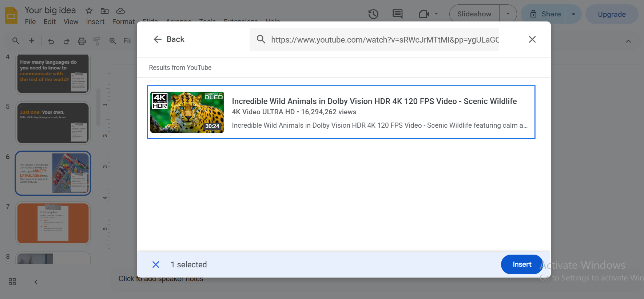The width and height of the screenshot is (644, 299).
Task: Click the 1 selected label
Action: (x=188, y=264)
